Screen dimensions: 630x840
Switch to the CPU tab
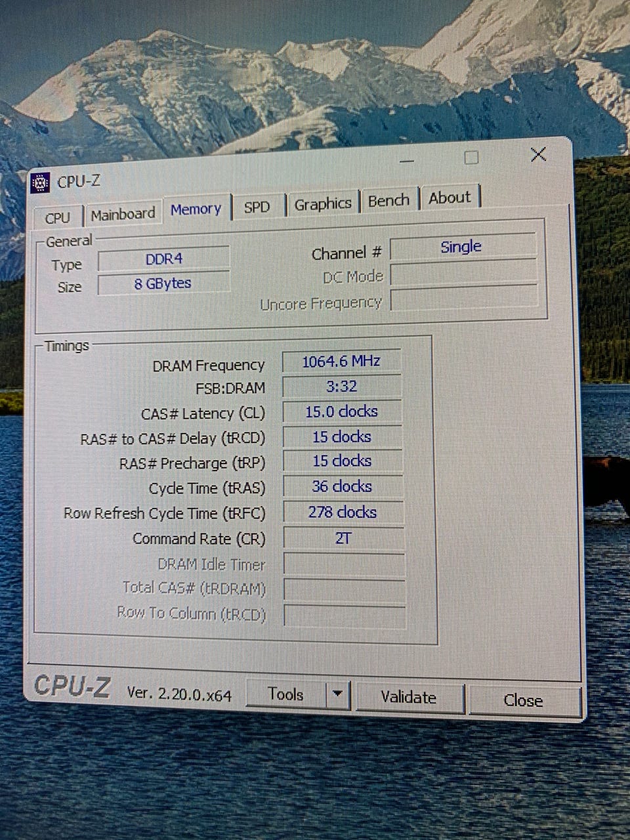pyautogui.click(x=58, y=217)
